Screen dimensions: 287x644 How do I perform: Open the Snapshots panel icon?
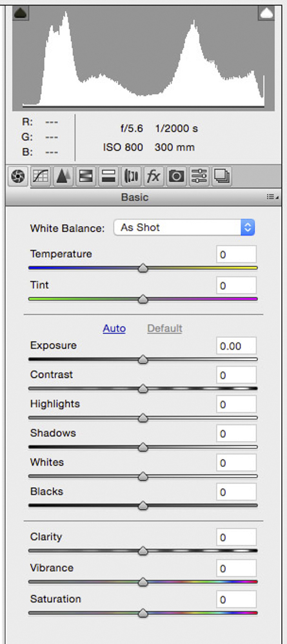(x=222, y=176)
